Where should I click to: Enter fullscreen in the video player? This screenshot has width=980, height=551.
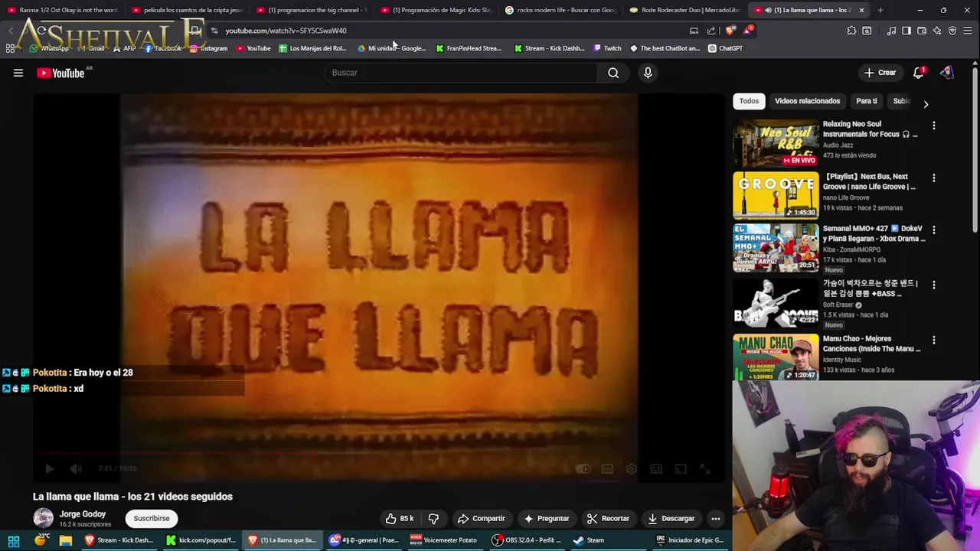point(705,469)
